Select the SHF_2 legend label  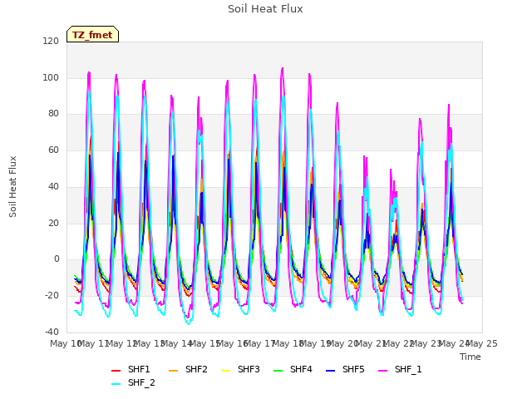(141, 382)
